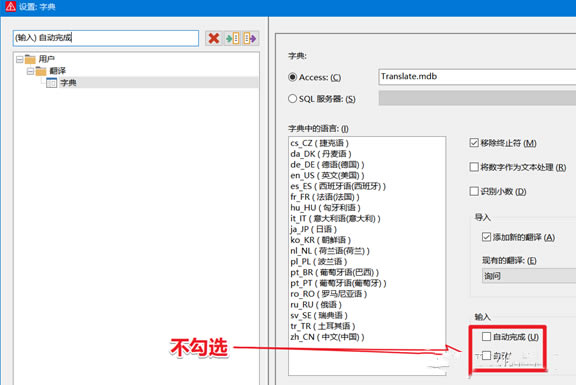Select hu_HU (匈牙利语) in language list
This screenshot has height=385, width=576.
point(325,208)
